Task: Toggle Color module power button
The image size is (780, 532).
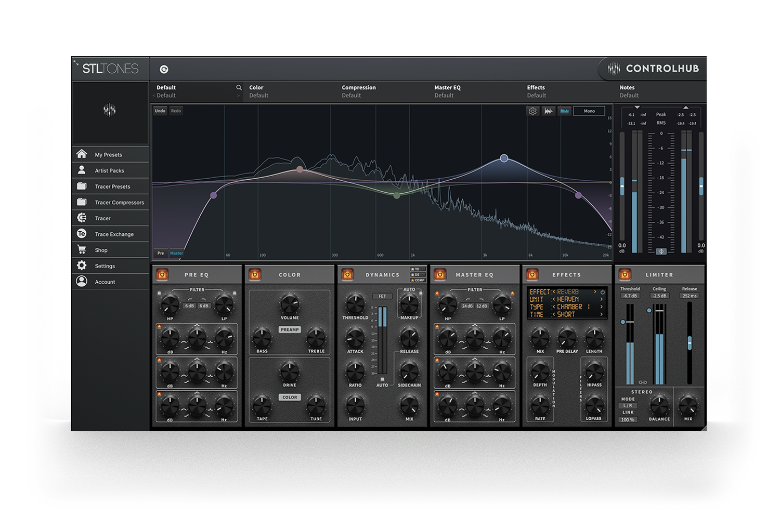Action: point(255,274)
